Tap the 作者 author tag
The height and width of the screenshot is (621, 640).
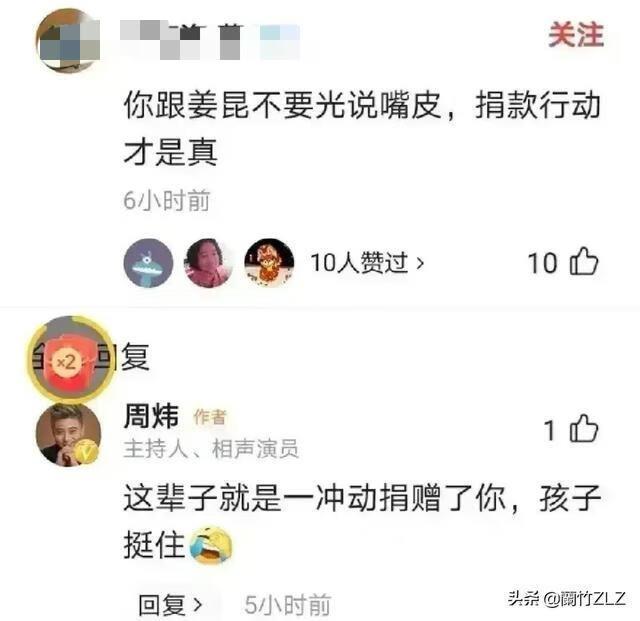(x=210, y=417)
